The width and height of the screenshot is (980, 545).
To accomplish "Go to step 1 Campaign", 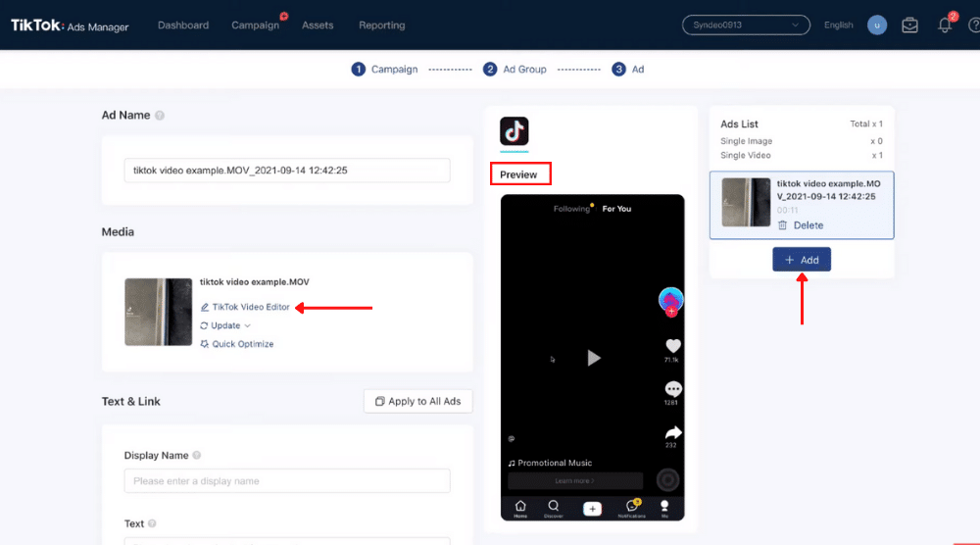I will coord(384,70).
